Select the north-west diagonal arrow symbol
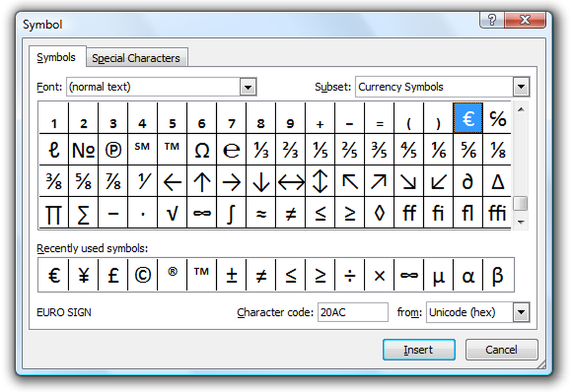 (349, 181)
